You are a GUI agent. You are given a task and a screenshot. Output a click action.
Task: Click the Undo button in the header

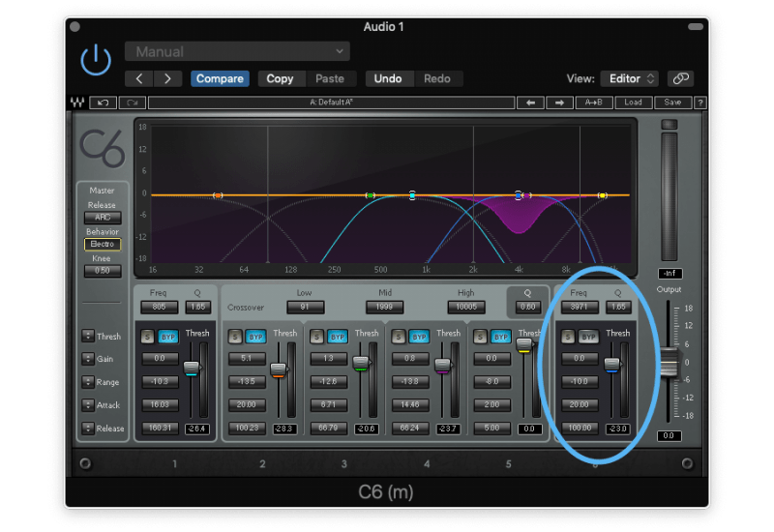click(x=388, y=79)
